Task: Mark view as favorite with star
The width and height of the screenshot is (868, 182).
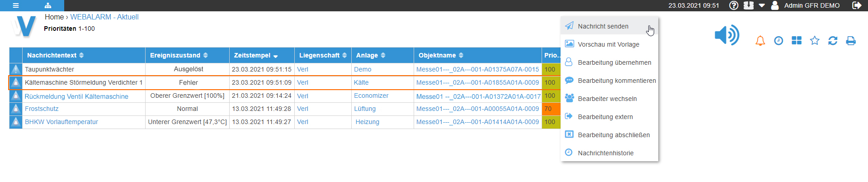Action: 815,41
